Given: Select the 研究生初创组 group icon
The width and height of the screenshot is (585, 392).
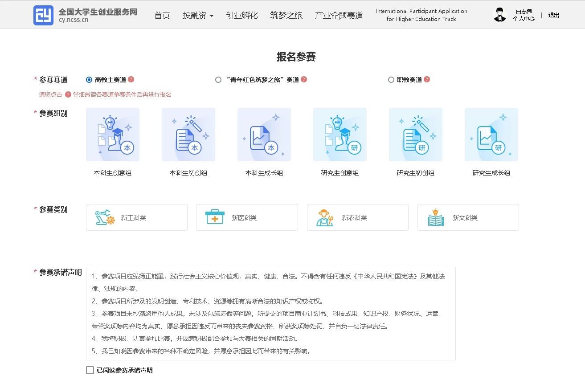Looking at the screenshot, I should pos(416,135).
